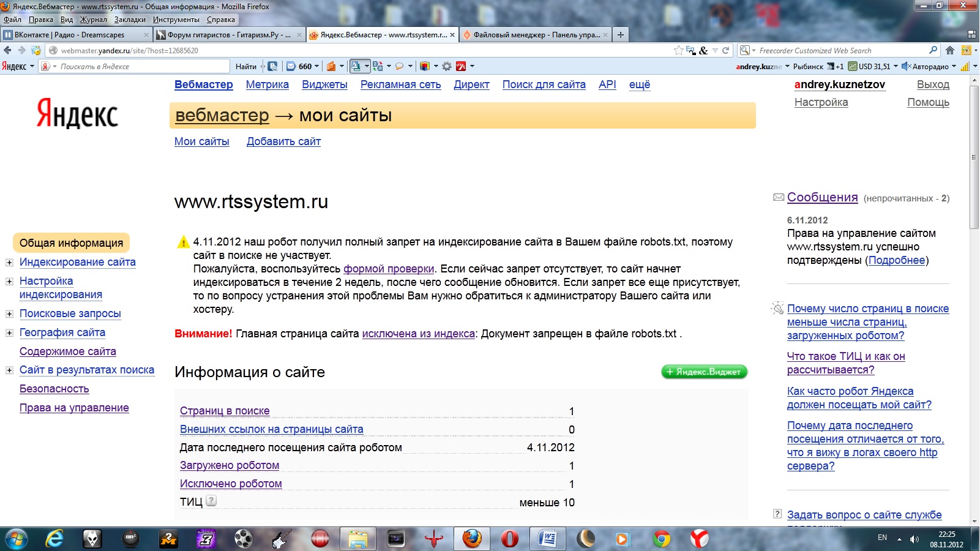Screen dimensions: 980x551
Task: Open the формой проверки link
Action: tap(389, 269)
